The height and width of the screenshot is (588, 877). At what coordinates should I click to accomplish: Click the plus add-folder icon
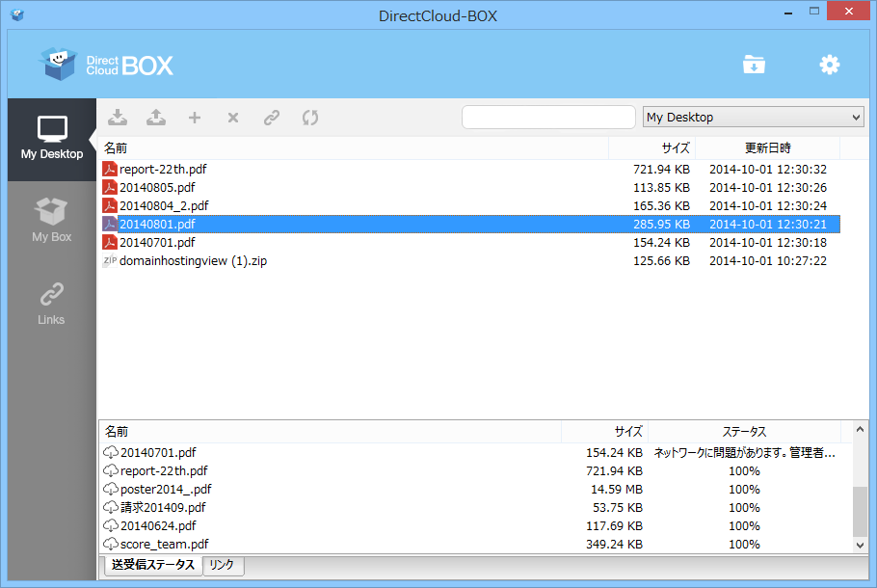coord(195,118)
